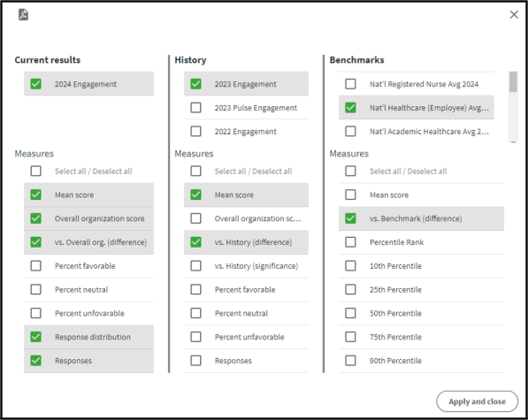Click the Apply and close button
Screen dimensions: 528x420
[x=478, y=401]
